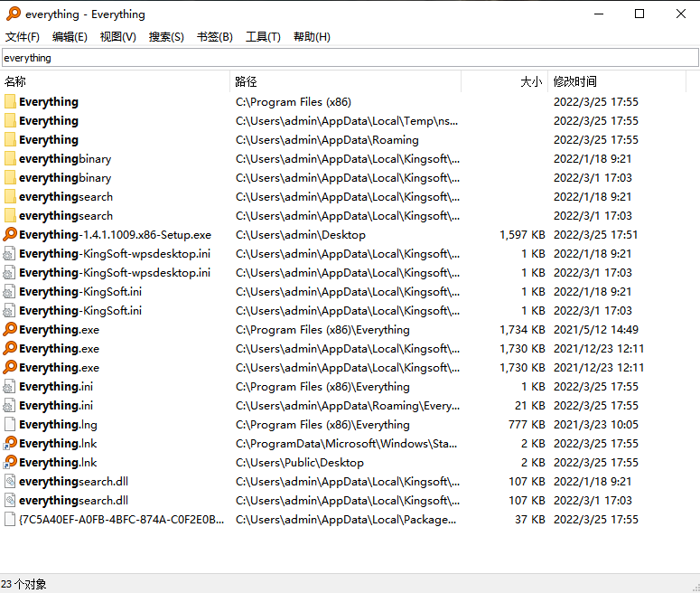The image size is (700, 593).
Task: Click the Everything.lng file icon
Action: [x=10, y=425]
